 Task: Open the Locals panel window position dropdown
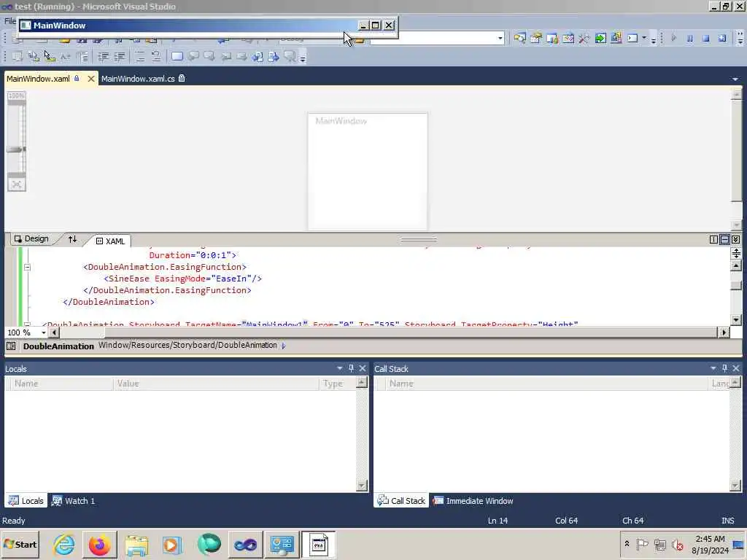340,368
